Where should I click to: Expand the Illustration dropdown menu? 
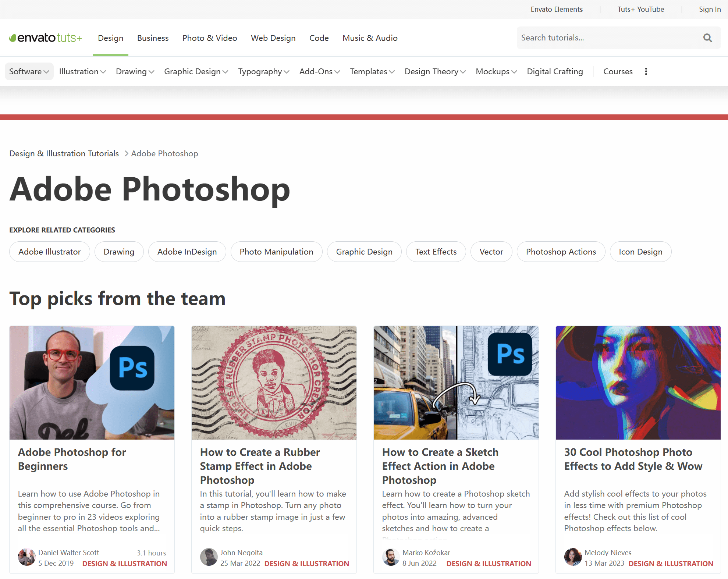click(82, 71)
